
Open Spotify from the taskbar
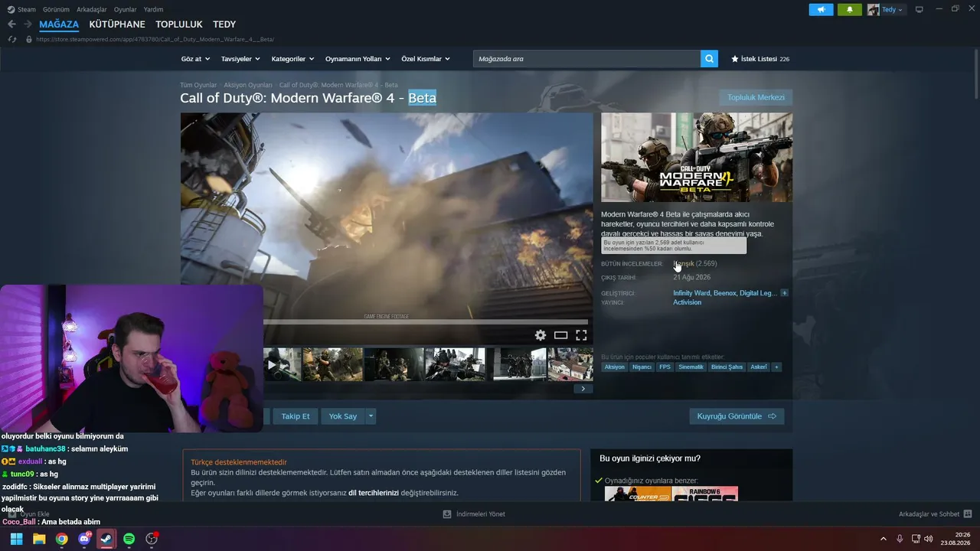[129, 539]
